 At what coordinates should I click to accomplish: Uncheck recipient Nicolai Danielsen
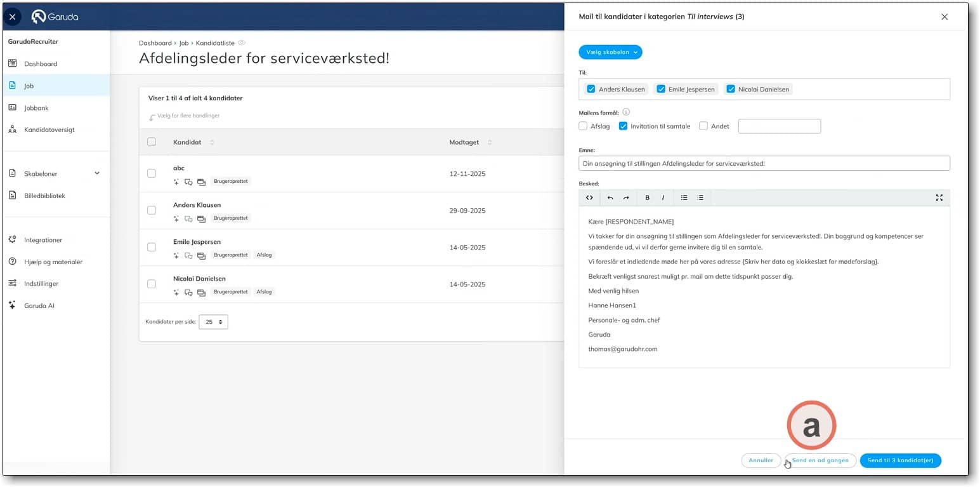[x=730, y=89]
